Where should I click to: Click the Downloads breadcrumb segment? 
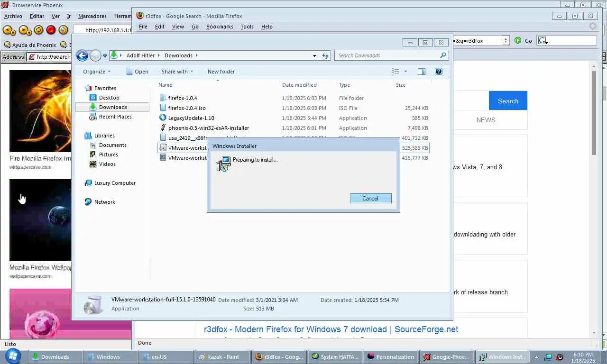[x=178, y=55]
